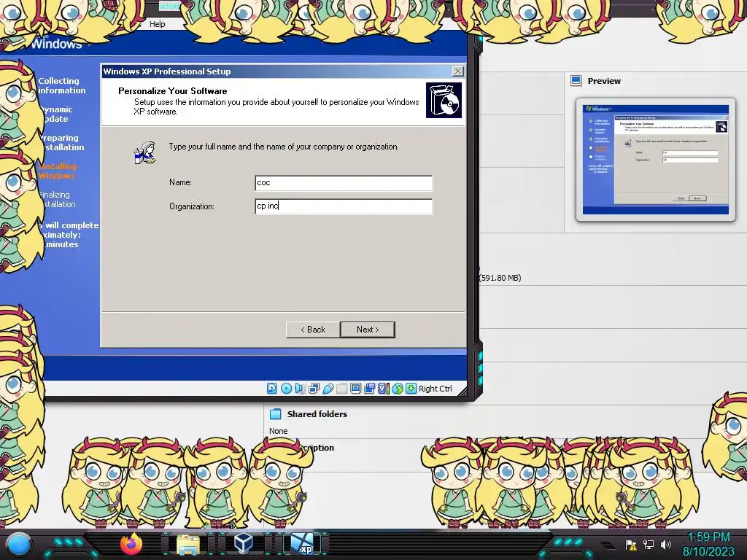747x560 pixels.
Task: Click 'Installing Windows' setup step
Action: click(57, 171)
